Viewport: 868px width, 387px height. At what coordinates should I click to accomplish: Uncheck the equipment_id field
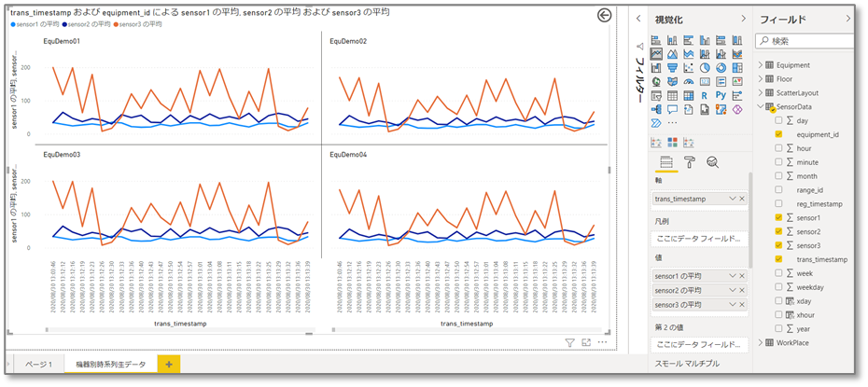[779, 134]
